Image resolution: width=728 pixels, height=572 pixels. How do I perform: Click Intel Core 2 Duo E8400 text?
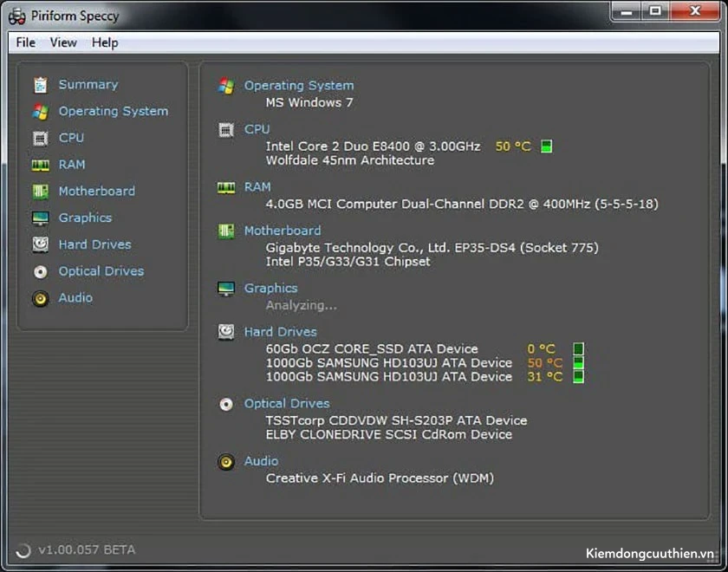373,146
